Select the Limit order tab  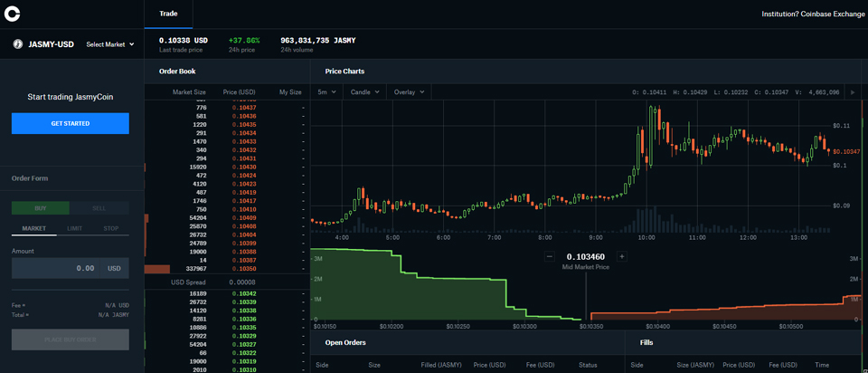tap(75, 228)
